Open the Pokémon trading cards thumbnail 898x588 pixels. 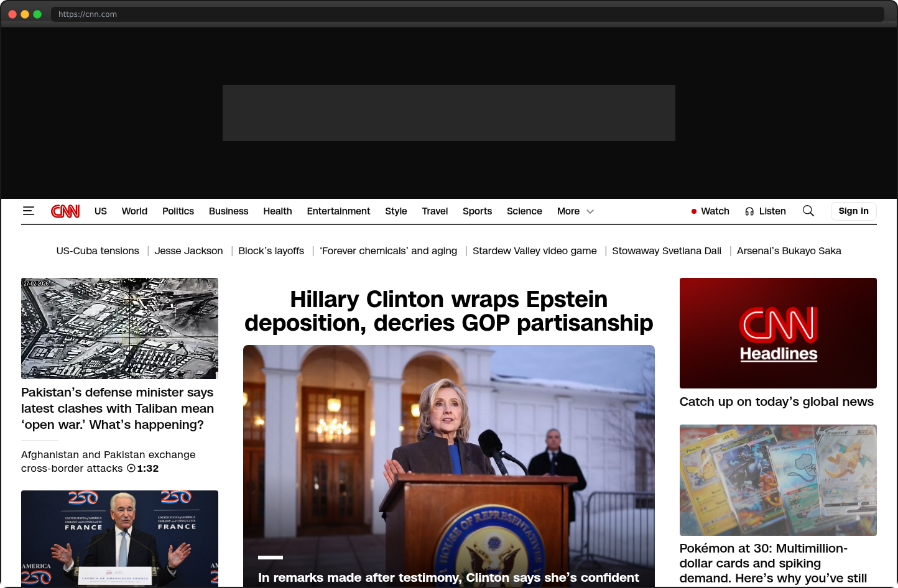coord(778,479)
